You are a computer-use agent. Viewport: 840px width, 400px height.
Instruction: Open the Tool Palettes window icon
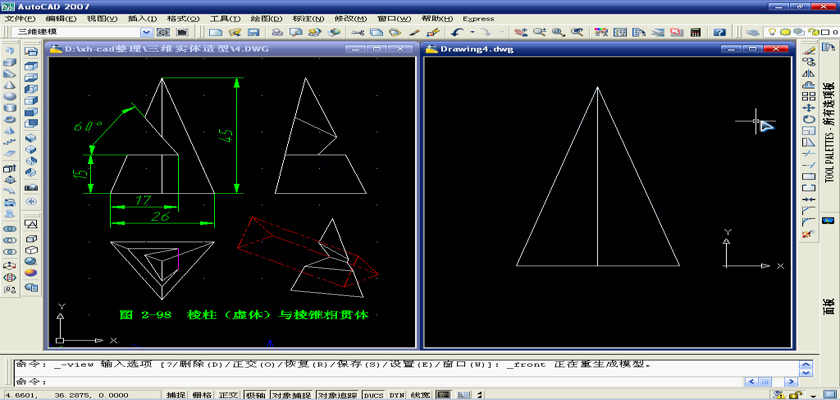pos(639,32)
